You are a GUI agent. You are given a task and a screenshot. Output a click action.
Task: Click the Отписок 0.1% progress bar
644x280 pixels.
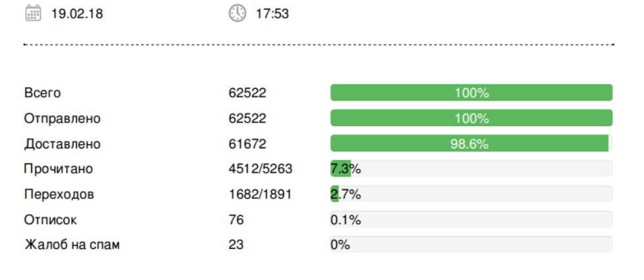click(x=471, y=219)
